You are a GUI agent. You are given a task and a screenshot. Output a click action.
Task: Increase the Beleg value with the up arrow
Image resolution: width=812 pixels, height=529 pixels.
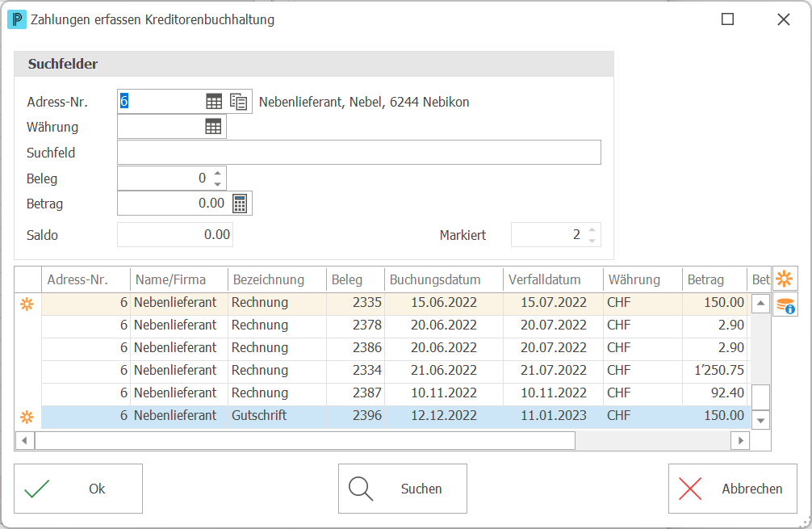pyautogui.click(x=217, y=173)
